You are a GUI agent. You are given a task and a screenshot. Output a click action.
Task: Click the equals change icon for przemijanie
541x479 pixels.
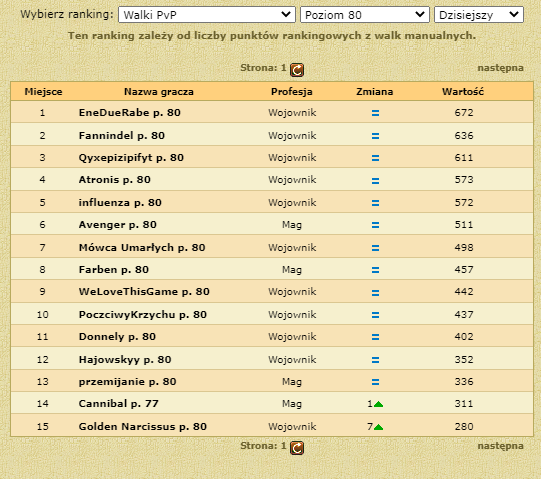[x=375, y=382]
